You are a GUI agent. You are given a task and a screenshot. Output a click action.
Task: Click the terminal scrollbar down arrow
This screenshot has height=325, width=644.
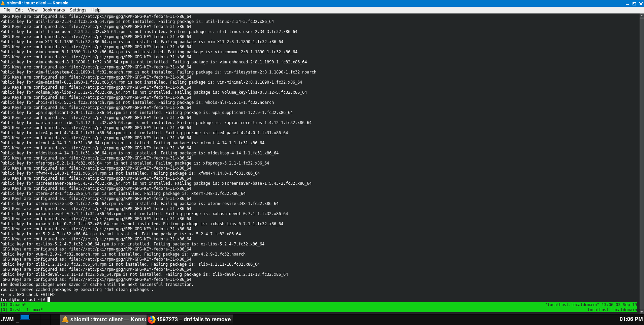tap(642, 312)
